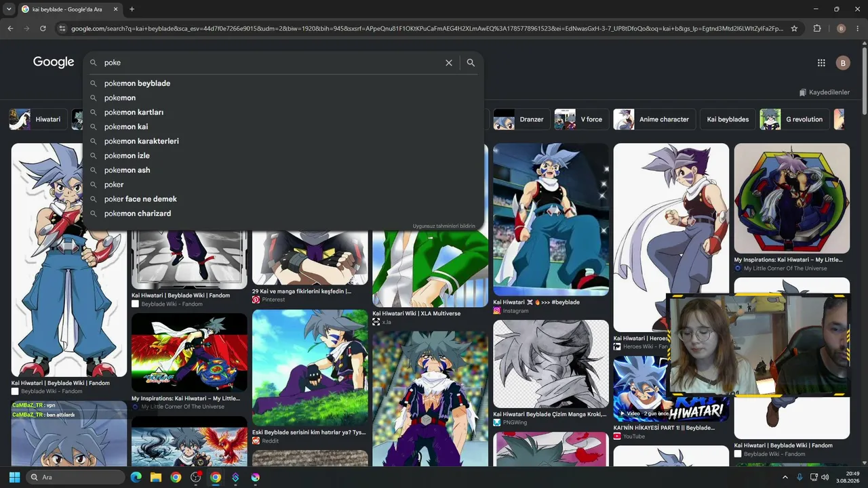This screenshot has width=868, height=488.
Task: Filter images by the Anime character chip
Action: tap(654, 119)
